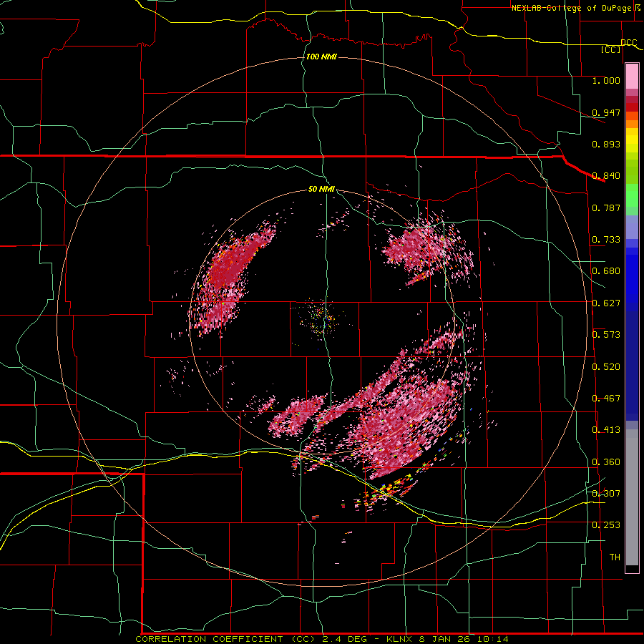Click the 0.627 legend value
Screen dimensions: 644x644
coord(606,303)
